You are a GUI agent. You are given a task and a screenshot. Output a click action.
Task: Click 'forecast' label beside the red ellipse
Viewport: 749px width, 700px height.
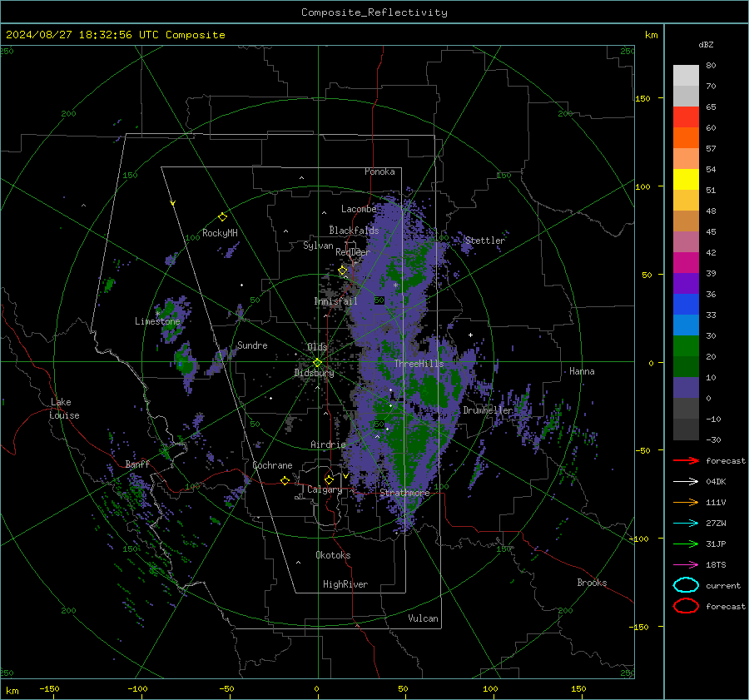pyautogui.click(x=726, y=606)
